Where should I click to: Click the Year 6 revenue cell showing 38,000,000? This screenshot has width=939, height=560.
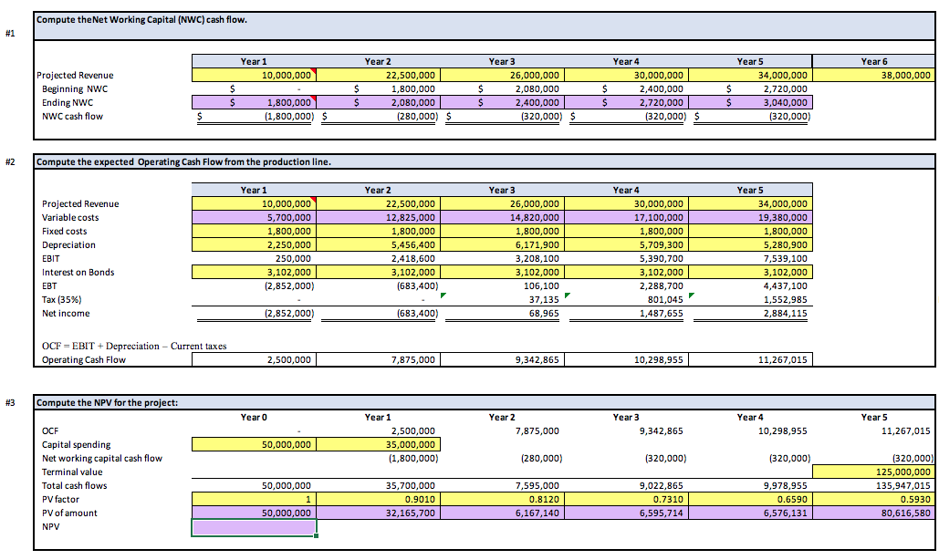coord(876,74)
